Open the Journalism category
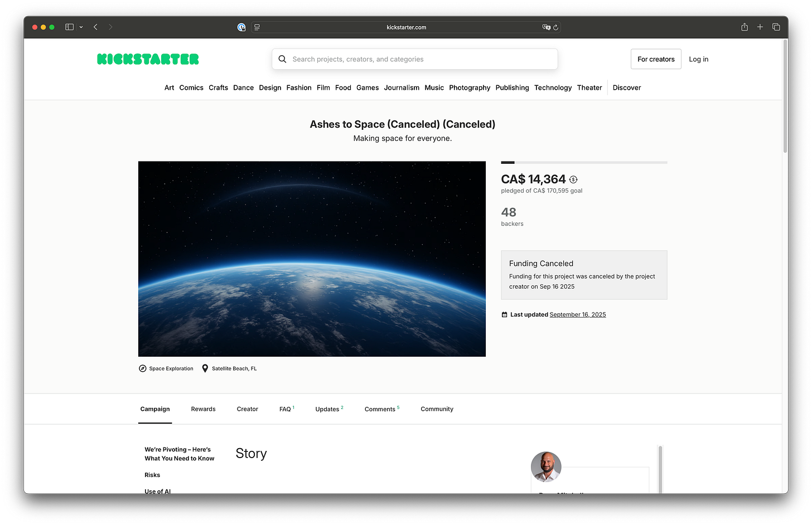The width and height of the screenshot is (812, 525). pyautogui.click(x=402, y=87)
